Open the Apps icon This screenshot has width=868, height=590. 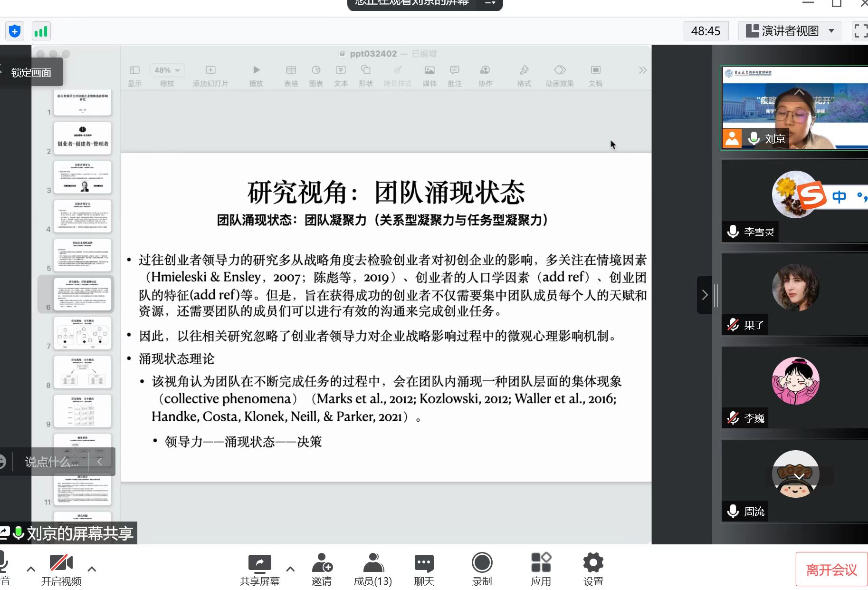(541, 568)
